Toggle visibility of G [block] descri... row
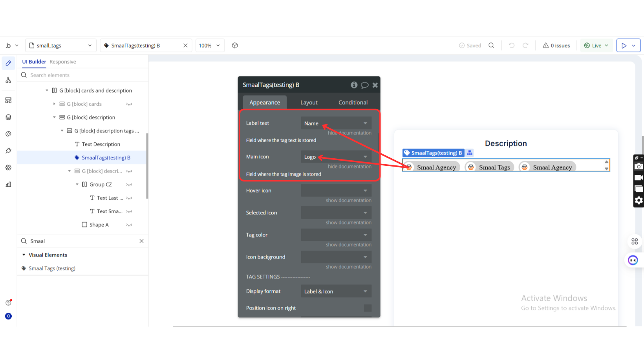Viewport: 644px width, 363px height. coord(129,171)
